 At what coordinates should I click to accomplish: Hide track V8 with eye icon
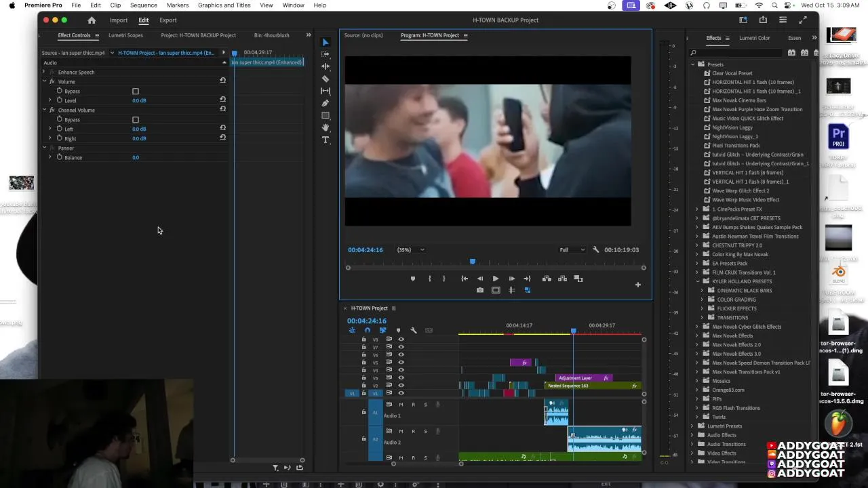401,339
